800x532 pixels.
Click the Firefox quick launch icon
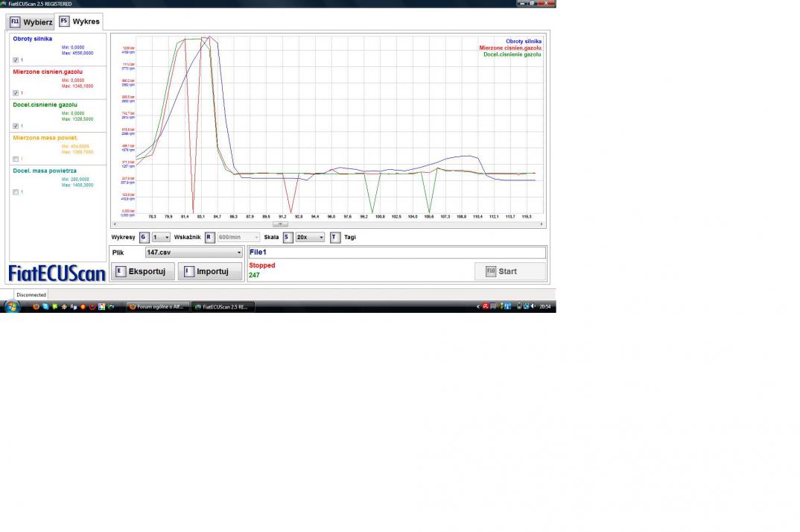pos(36,307)
